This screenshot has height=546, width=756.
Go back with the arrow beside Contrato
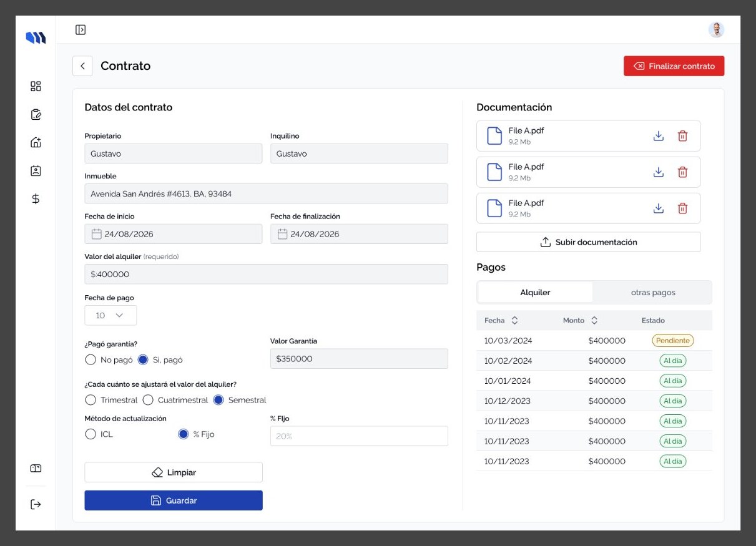coord(82,66)
